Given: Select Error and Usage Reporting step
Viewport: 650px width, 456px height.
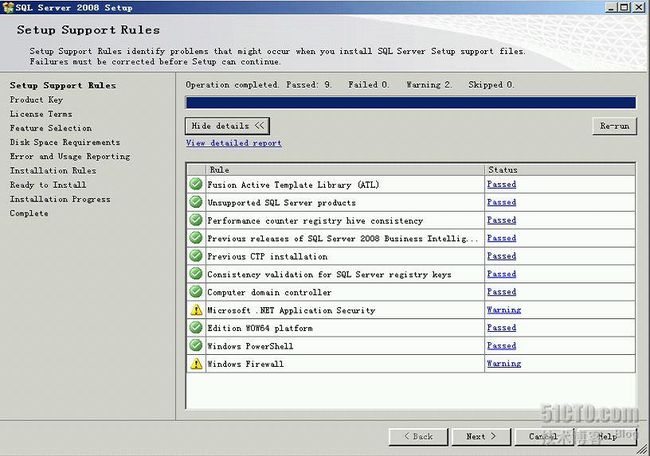Looking at the screenshot, I should pyautogui.click(x=70, y=157).
